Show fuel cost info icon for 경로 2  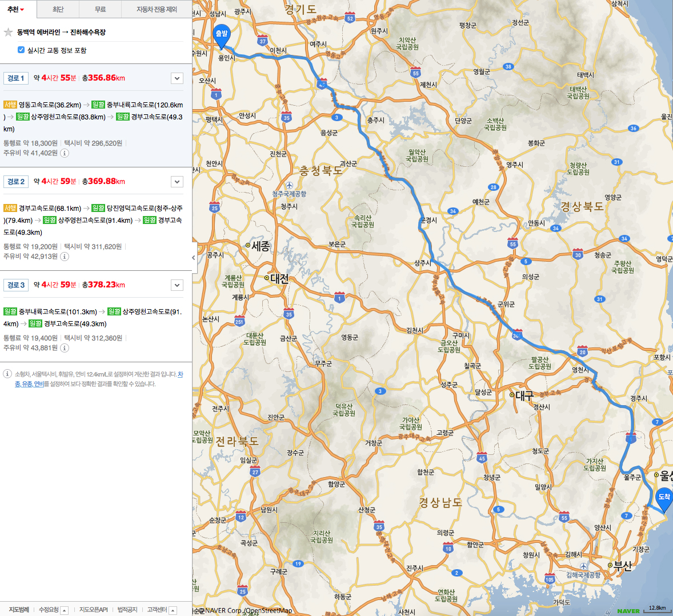point(65,257)
